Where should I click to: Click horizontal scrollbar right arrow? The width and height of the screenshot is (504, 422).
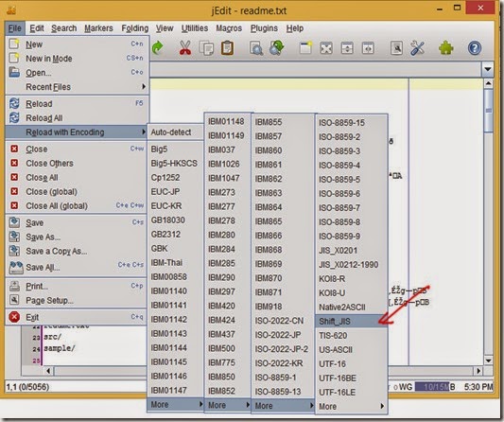[x=478, y=371]
